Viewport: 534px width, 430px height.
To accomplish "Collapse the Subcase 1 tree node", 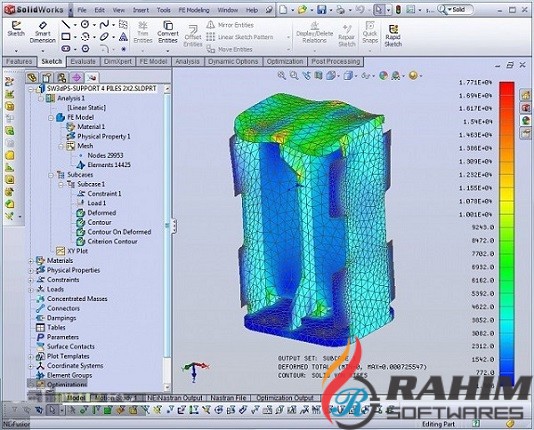I will tap(61, 185).
